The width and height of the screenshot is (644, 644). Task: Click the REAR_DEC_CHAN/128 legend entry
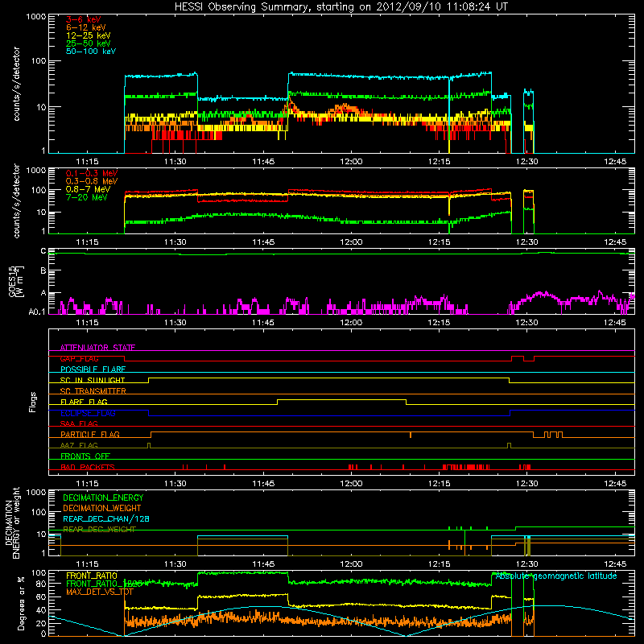pos(106,519)
